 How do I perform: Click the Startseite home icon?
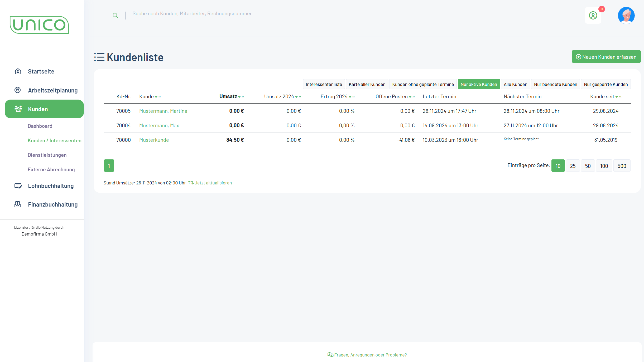(x=18, y=71)
